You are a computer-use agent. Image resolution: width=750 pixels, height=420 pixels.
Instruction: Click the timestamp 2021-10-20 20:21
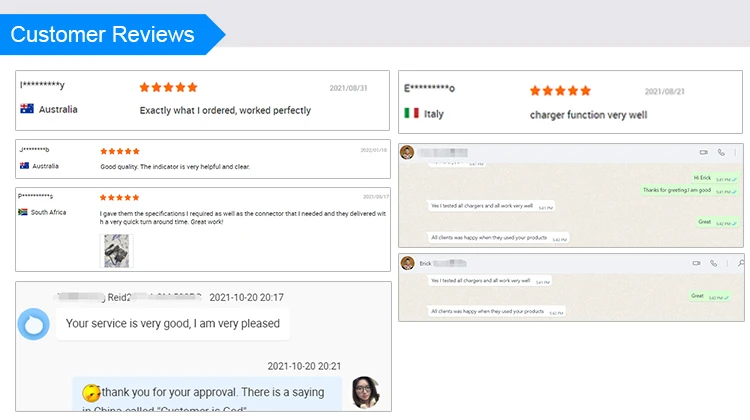[x=304, y=366]
